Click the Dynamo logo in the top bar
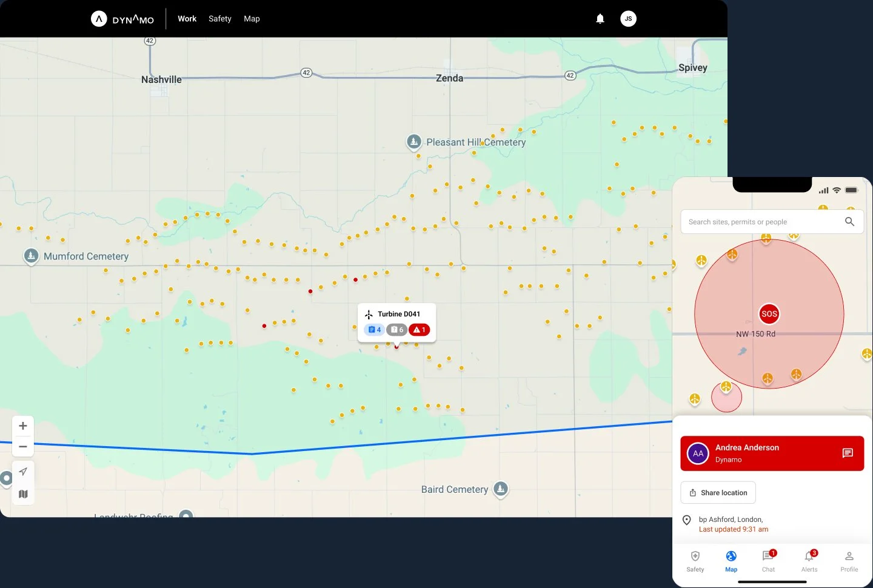The width and height of the screenshot is (873, 588). click(122, 19)
